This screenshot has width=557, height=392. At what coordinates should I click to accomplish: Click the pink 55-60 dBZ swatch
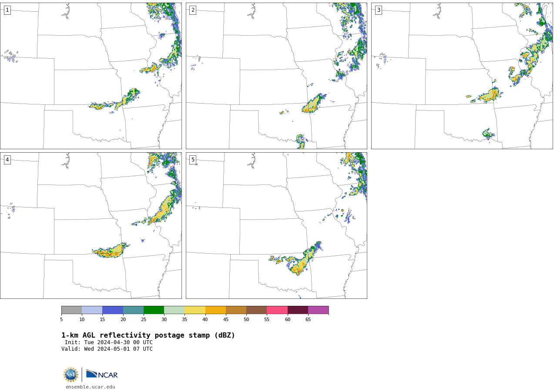point(277,310)
